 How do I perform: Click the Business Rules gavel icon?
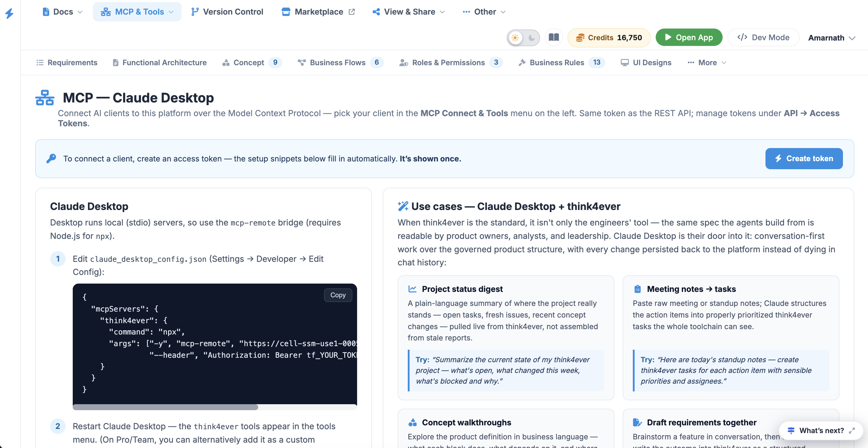(522, 63)
